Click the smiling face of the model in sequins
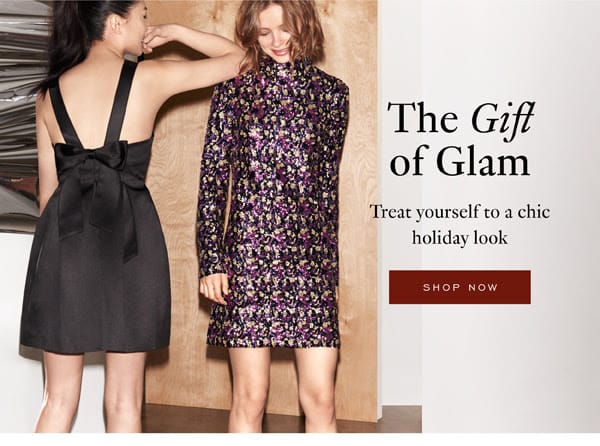The image size is (600, 446). (x=278, y=39)
